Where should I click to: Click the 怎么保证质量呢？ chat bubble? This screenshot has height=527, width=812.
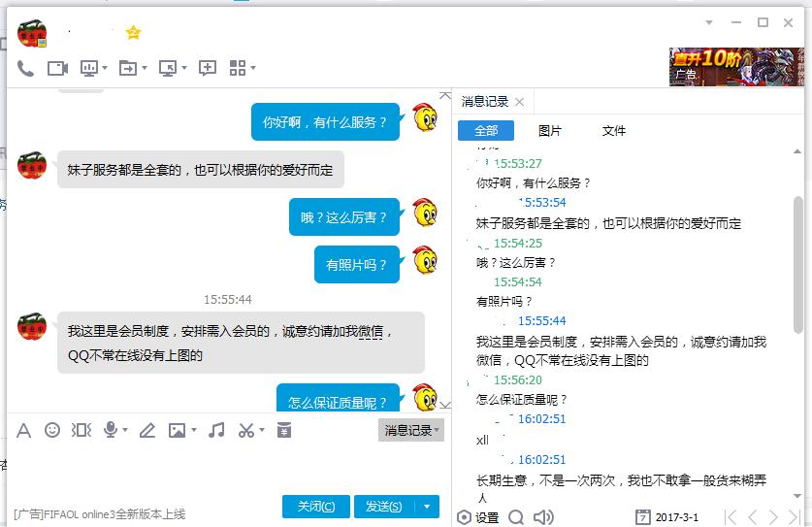click(339, 398)
